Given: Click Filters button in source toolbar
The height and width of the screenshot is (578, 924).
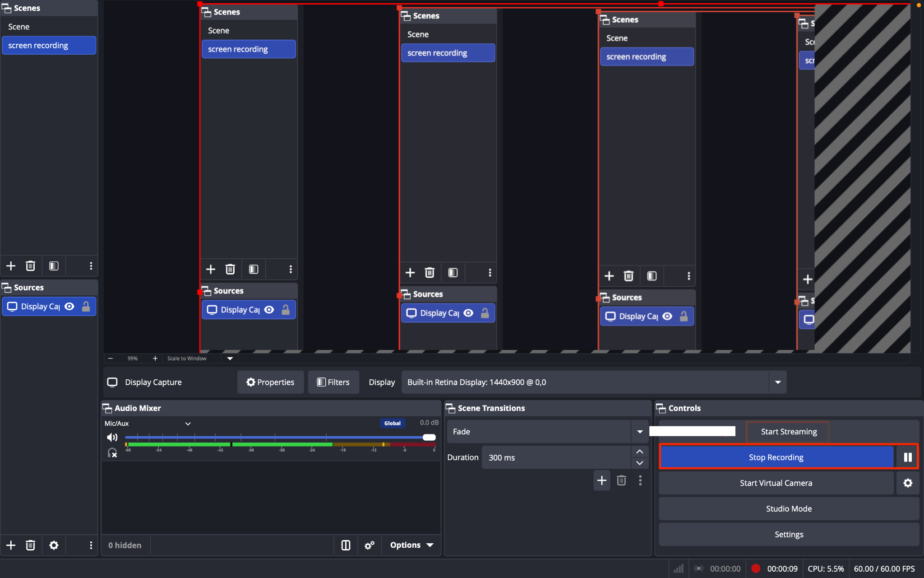Looking at the screenshot, I should [333, 382].
